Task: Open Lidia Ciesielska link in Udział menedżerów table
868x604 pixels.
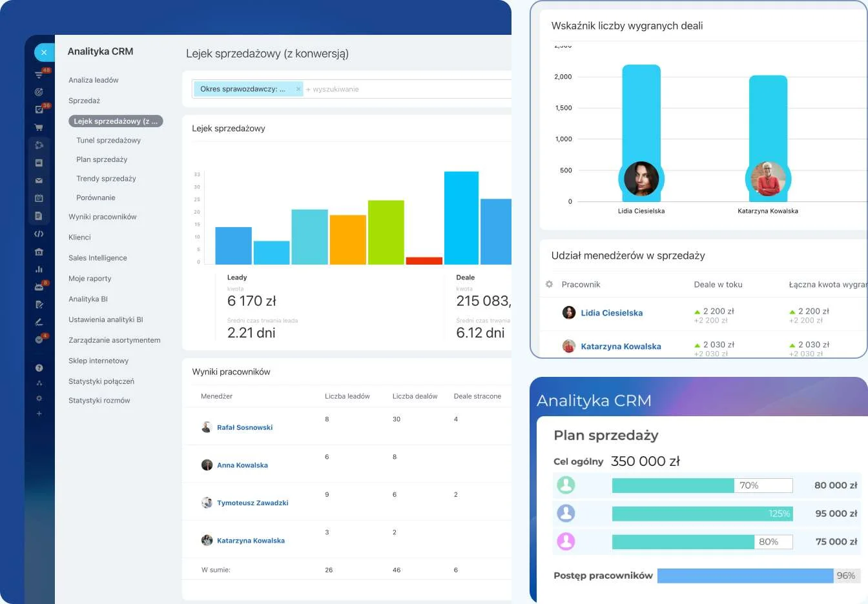Action: [x=612, y=313]
